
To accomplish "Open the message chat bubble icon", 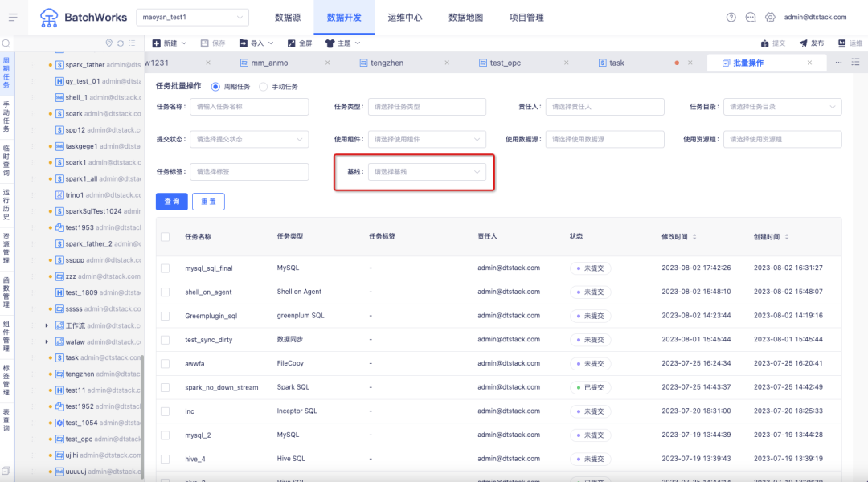I will 751,17.
